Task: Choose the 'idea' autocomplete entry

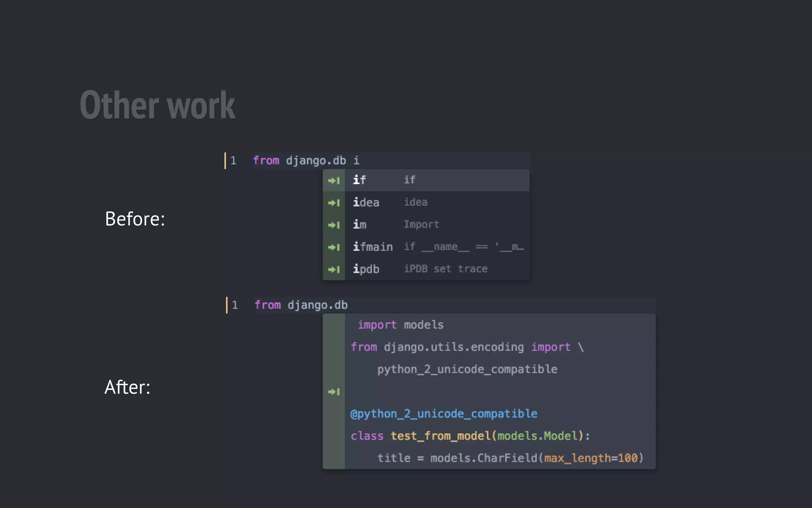Action: click(436, 202)
